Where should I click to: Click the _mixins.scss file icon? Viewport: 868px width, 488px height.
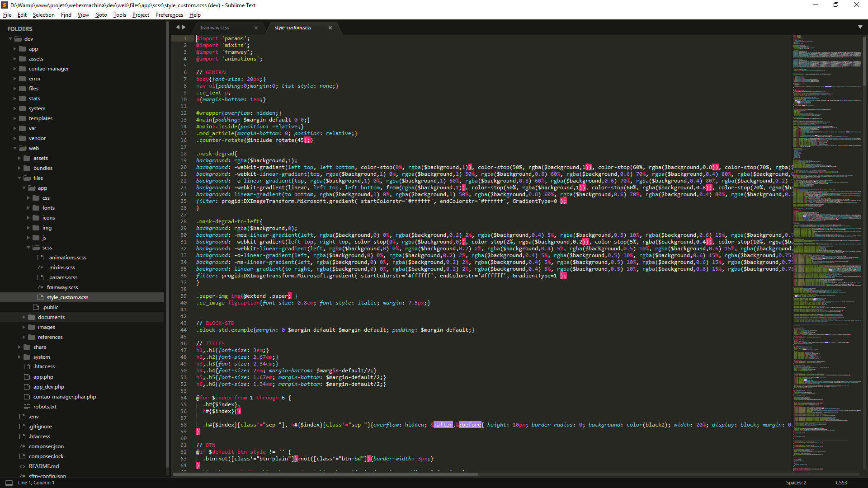click(x=41, y=267)
